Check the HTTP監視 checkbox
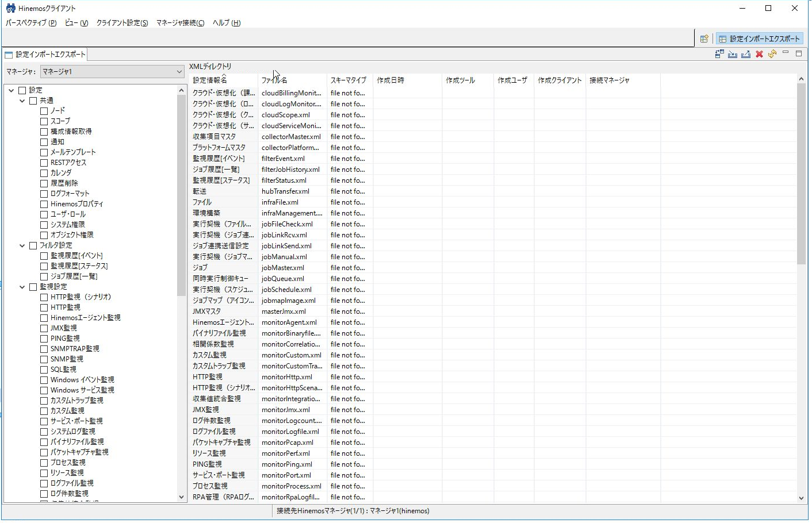Image resolution: width=812 pixels, height=523 pixels. tap(44, 307)
